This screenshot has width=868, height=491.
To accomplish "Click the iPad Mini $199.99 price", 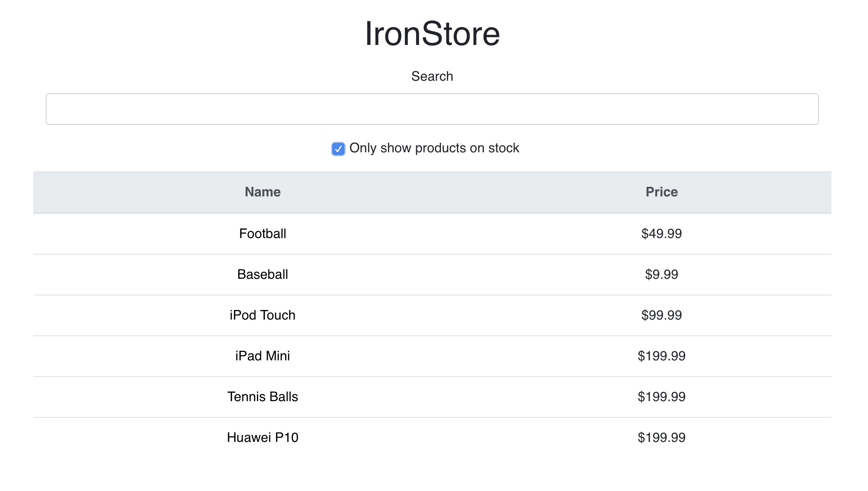I will (661, 356).
